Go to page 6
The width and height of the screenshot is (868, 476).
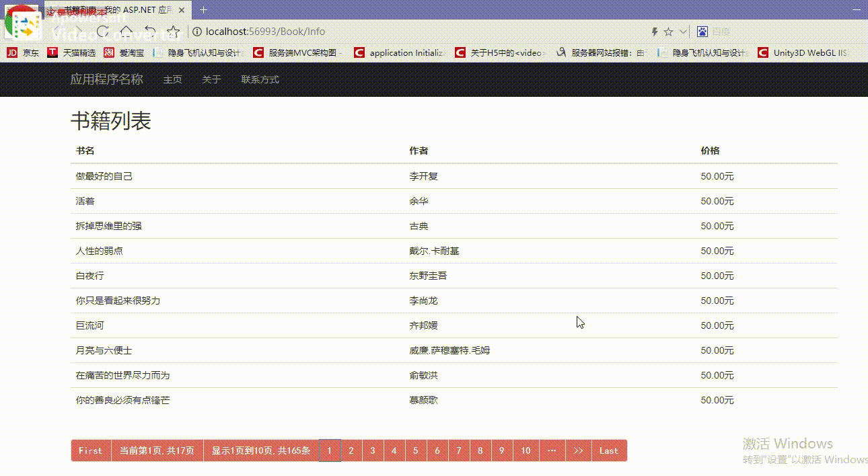(x=437, y=450)
